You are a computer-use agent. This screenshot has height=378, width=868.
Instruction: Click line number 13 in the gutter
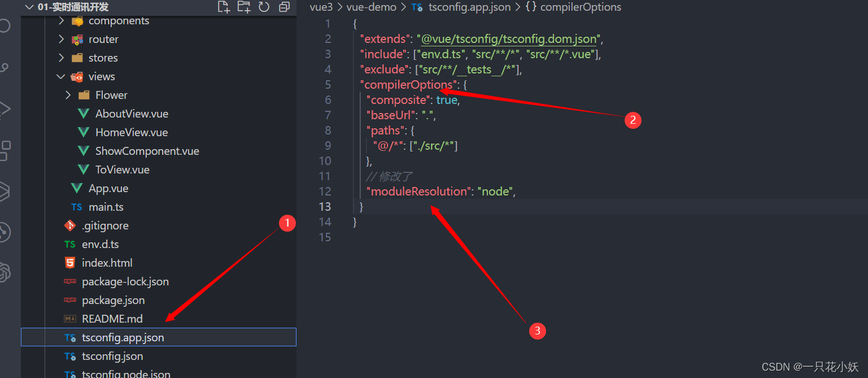(325, 207)
